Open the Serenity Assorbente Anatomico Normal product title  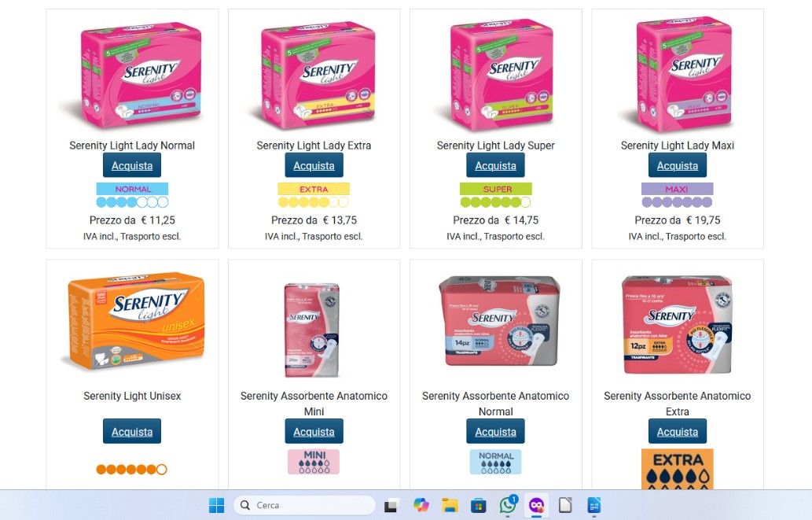[495, 404]
